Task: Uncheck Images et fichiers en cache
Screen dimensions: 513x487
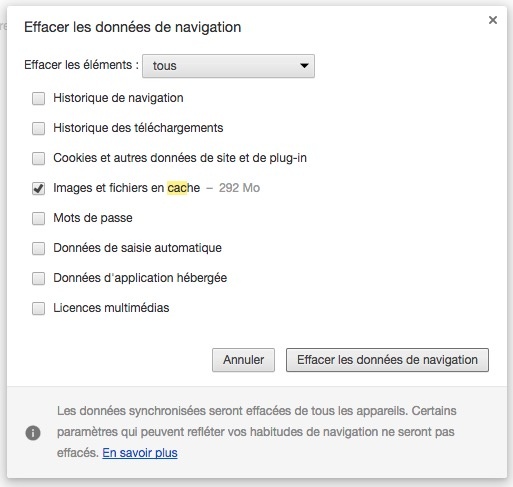Action: tap(38, 188)
